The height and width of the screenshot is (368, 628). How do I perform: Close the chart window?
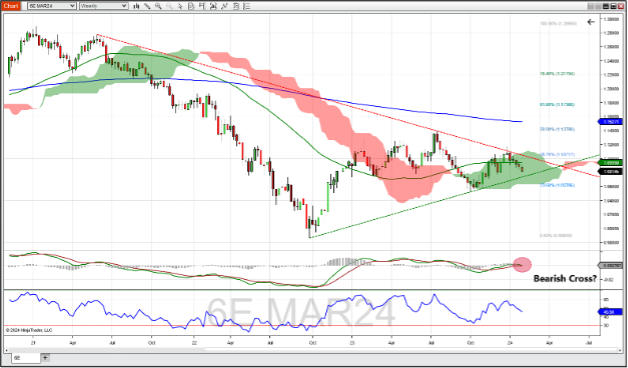(621, 6)
